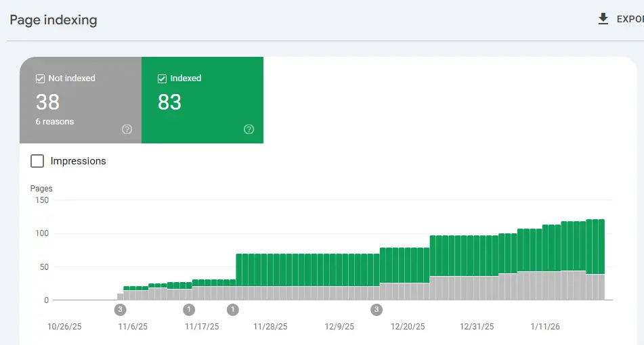
Task: Select the green Indexed 83 card
Action: (202, 100)
